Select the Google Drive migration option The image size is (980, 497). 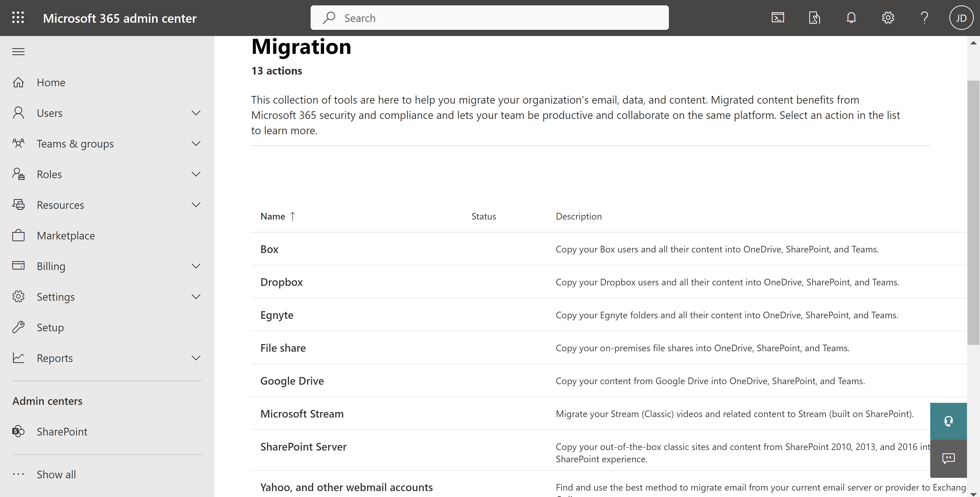point(292,380)
